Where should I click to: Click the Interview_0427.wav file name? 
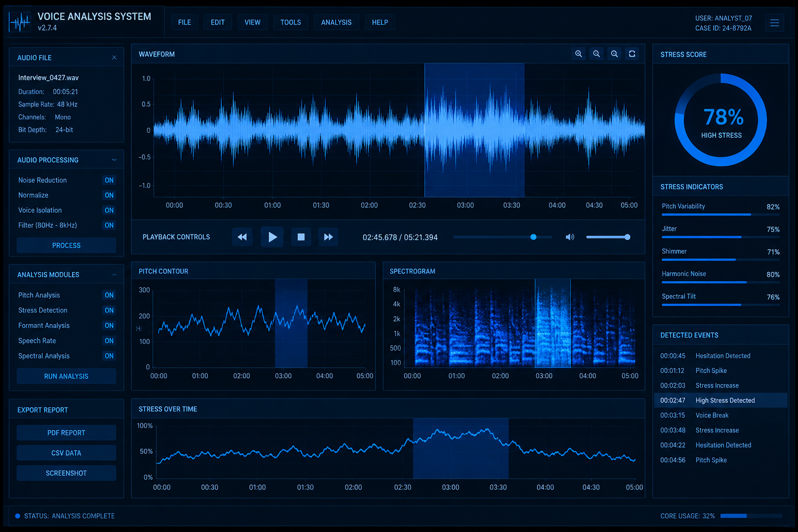pyautogui.click(x=48, y=77)
